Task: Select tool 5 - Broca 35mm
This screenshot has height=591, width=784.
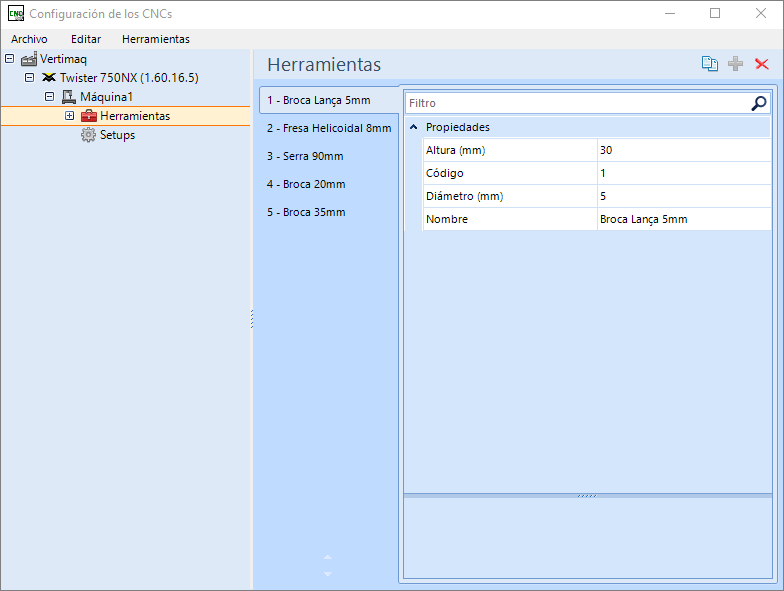Action: (x=328, y=212)
